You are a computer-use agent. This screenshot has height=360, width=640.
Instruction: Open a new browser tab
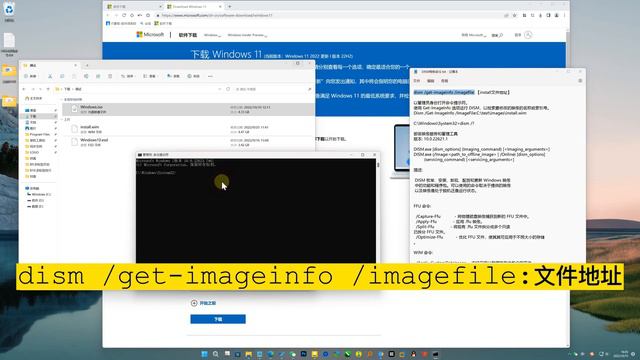point(229,7)
